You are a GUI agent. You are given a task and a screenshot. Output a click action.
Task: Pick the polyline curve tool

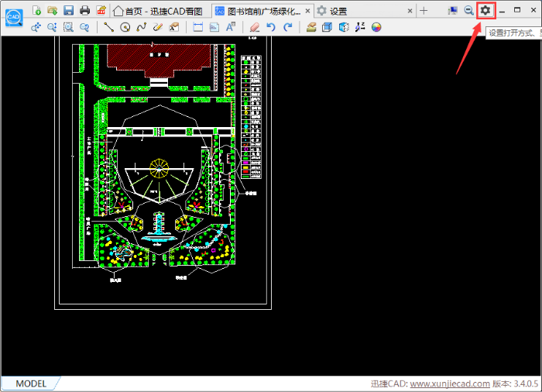point(141,27)
